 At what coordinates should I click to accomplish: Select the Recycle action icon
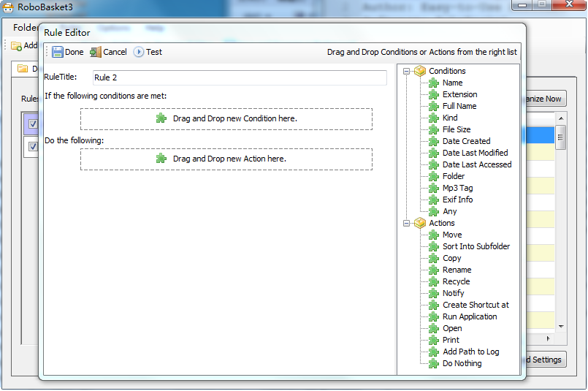[434, 281]
